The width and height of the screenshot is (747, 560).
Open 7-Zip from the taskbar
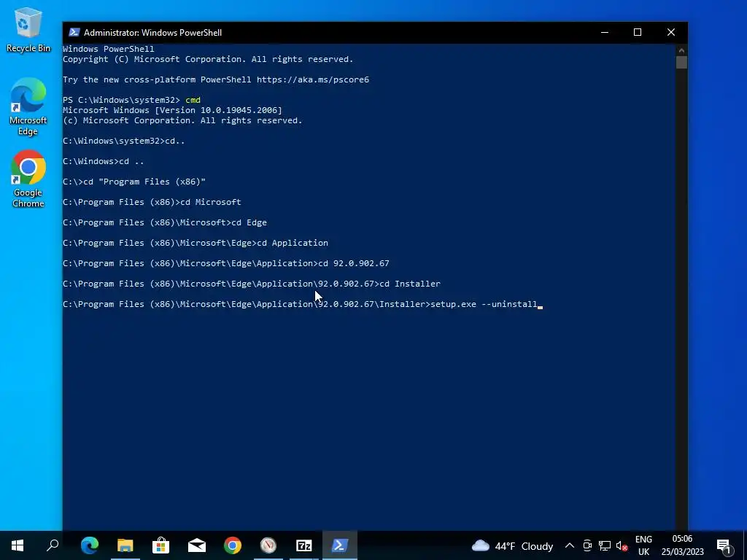coord(304,545)
